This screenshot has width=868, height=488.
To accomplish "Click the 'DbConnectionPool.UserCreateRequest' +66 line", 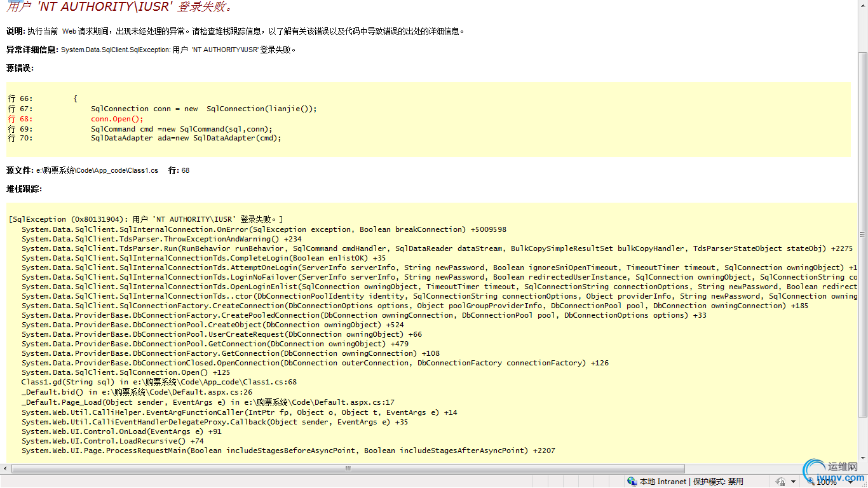I will click(x=221, y=334).
